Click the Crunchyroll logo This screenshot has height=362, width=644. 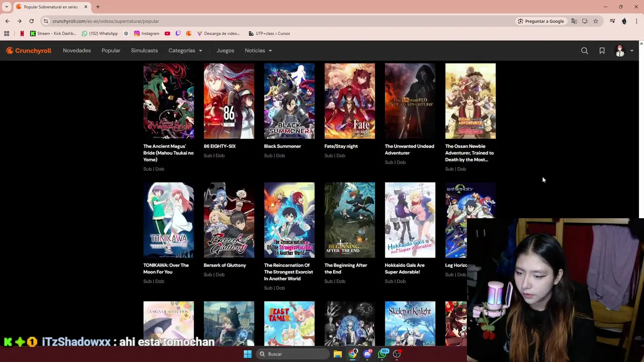[29, 51]
